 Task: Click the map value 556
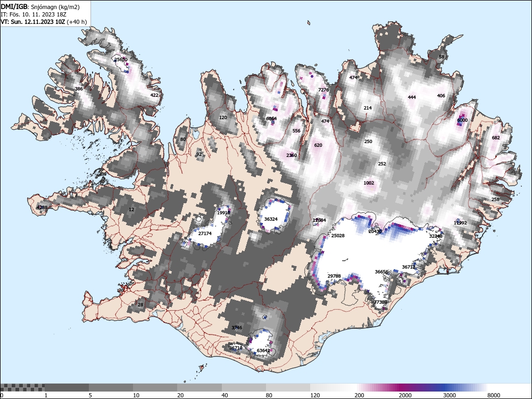pos(296,131)
